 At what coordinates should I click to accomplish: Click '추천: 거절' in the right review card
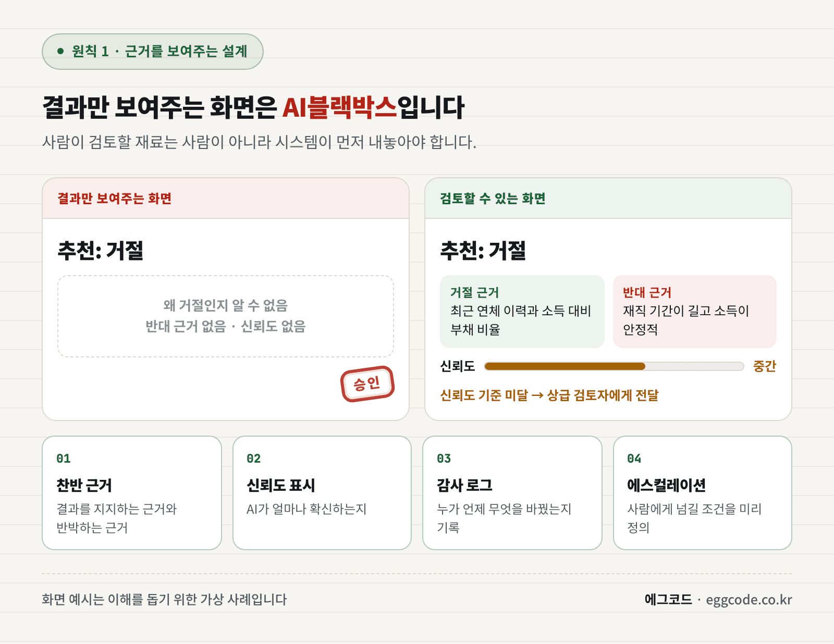tap(483, 251)
